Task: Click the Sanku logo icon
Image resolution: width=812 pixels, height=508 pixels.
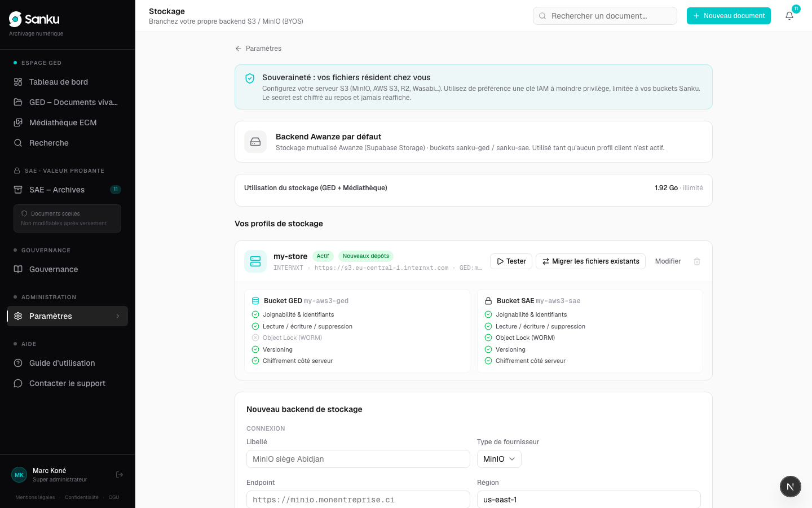Action: click(15, 19)
